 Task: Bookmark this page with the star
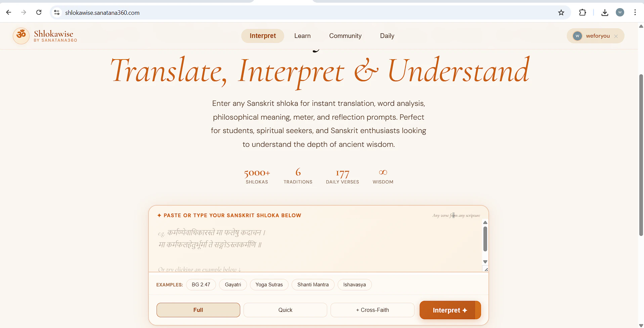click(x=561, y=12)
